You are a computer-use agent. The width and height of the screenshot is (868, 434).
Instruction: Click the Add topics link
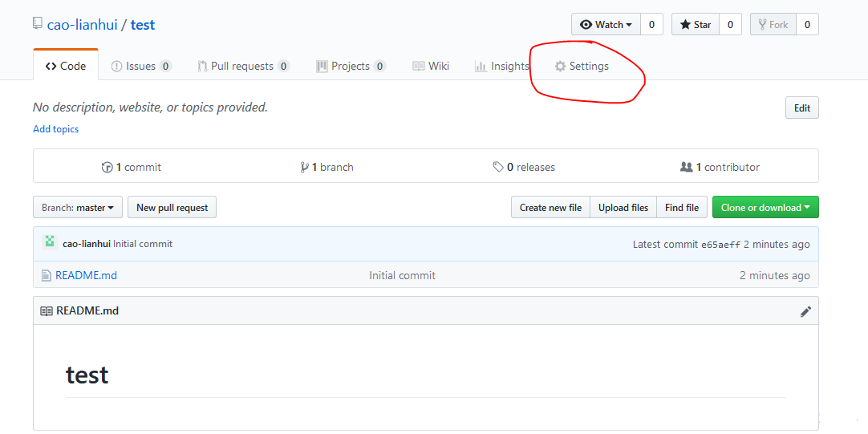56,129
